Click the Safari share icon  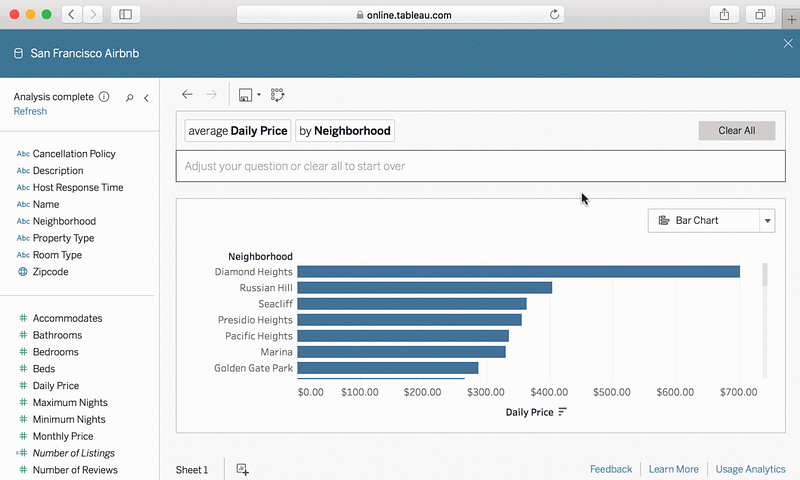coord(723,15)
